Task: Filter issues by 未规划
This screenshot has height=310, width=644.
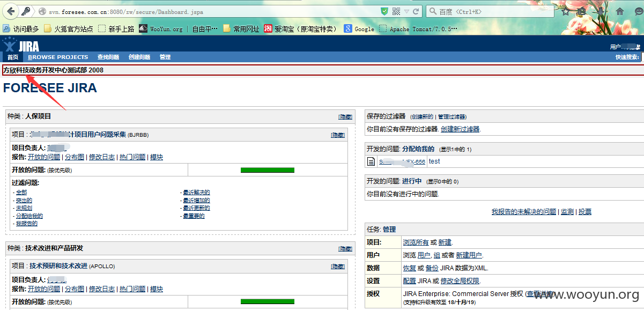Action: point(24,208)
